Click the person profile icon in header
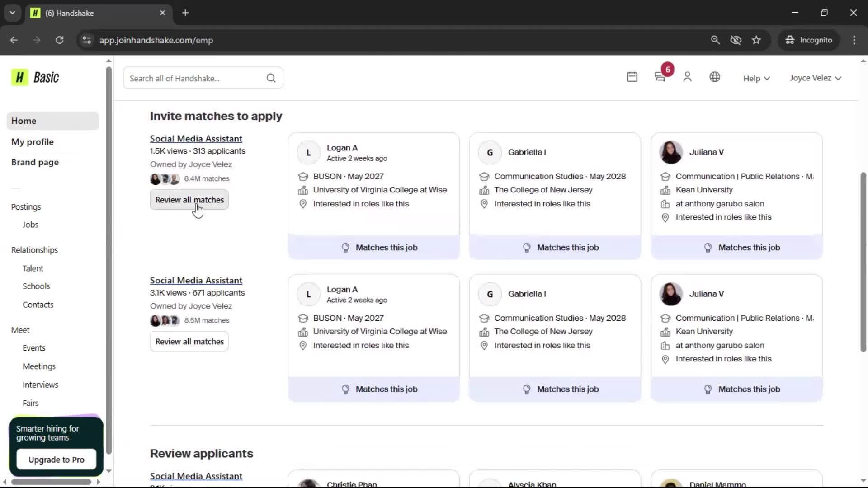The height and width of the screenshot is (488, 868). [x=687, y=77]
